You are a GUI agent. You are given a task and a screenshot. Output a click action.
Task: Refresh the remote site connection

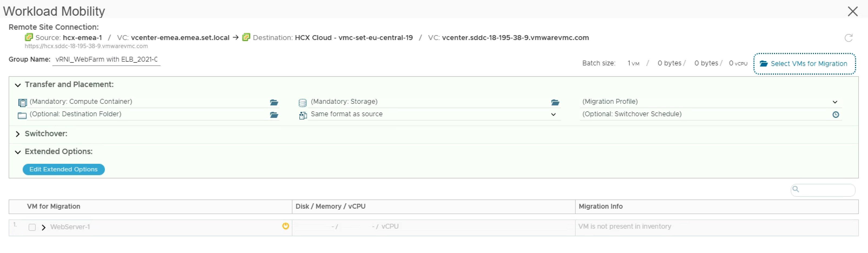[x=849, y=38]
